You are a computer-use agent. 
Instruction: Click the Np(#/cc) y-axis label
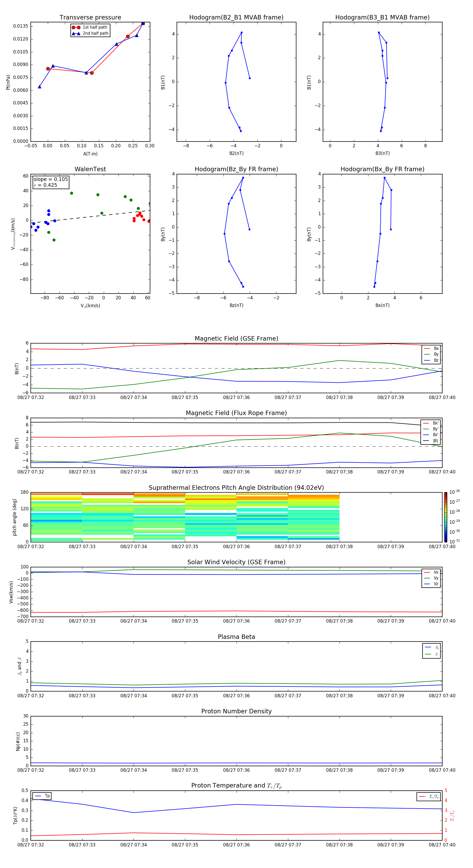[x=18, y=741]
